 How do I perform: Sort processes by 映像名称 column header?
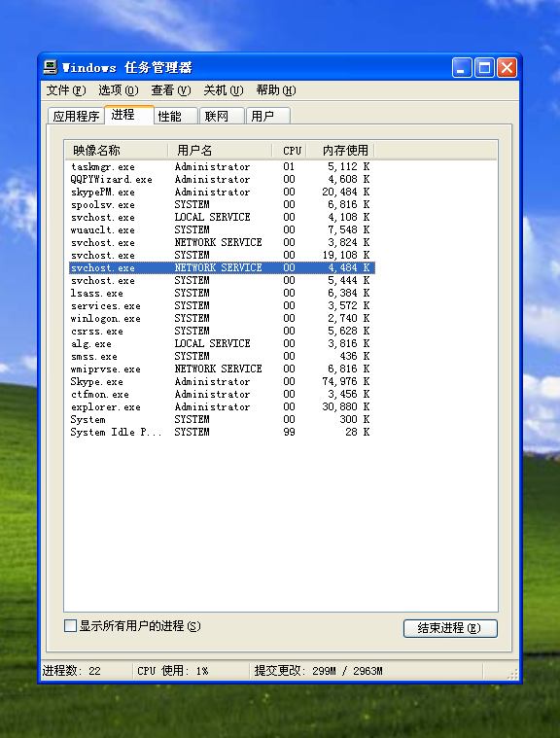(117, 150)
